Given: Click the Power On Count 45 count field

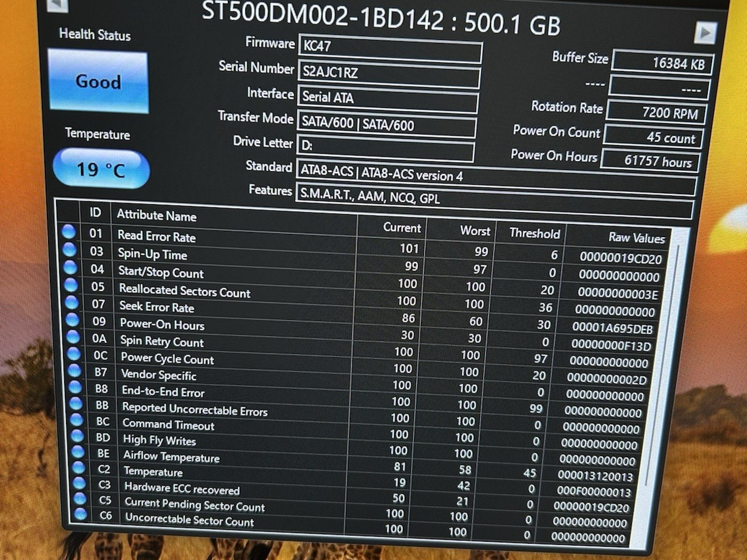Looking at the screenshot, I should pyautogui.click(x=654, y=137).
